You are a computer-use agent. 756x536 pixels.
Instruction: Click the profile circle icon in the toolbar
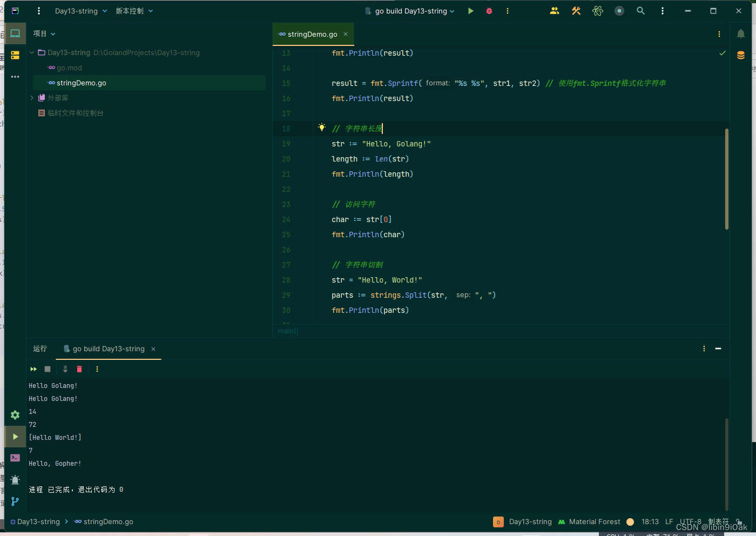click(x=619, y=11)
